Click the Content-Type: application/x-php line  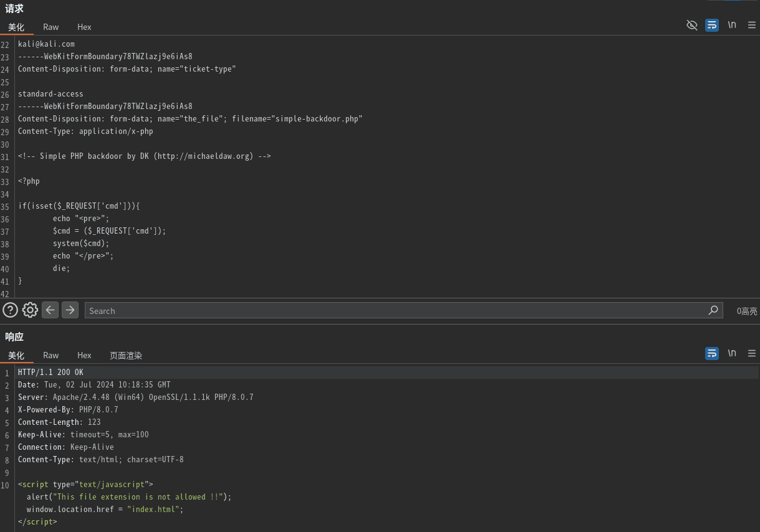(x=85, y=131)
